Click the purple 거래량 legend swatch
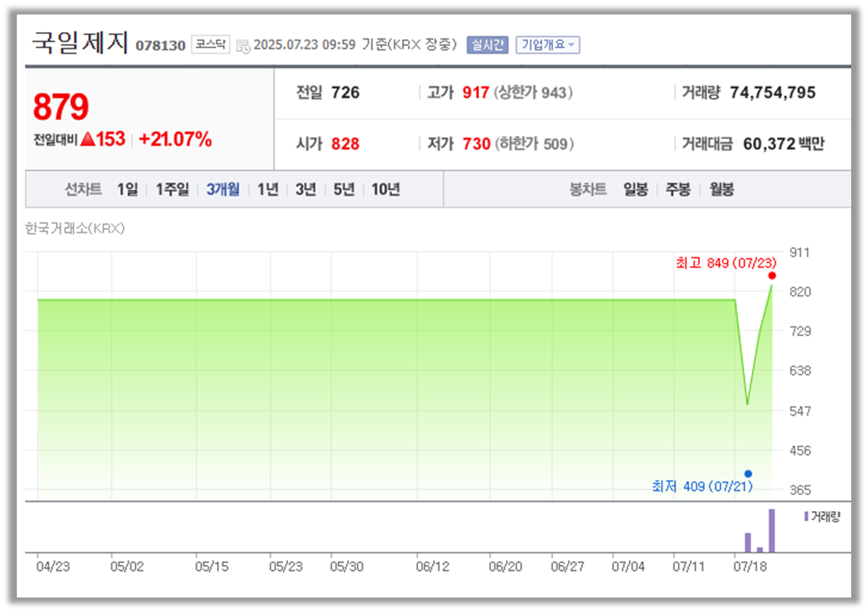The image size is (868, 612). click(x=806, y=516)
